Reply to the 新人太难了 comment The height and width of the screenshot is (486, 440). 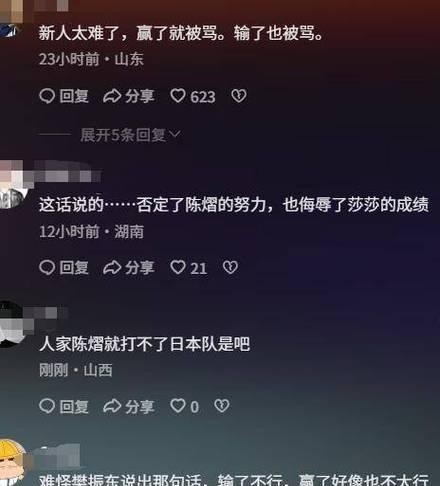coord(64,96)
